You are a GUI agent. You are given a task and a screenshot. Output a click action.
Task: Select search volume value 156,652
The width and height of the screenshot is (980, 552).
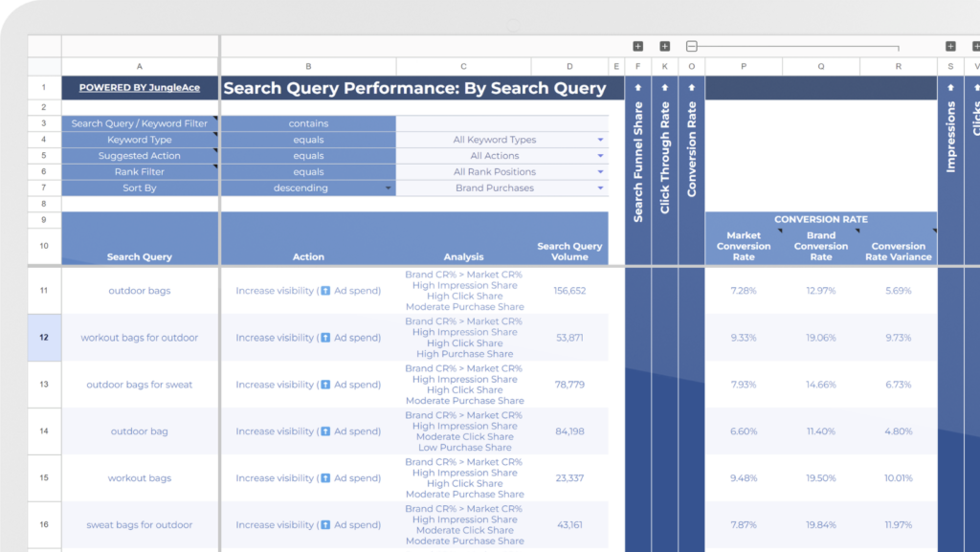[x=569, y=291]
